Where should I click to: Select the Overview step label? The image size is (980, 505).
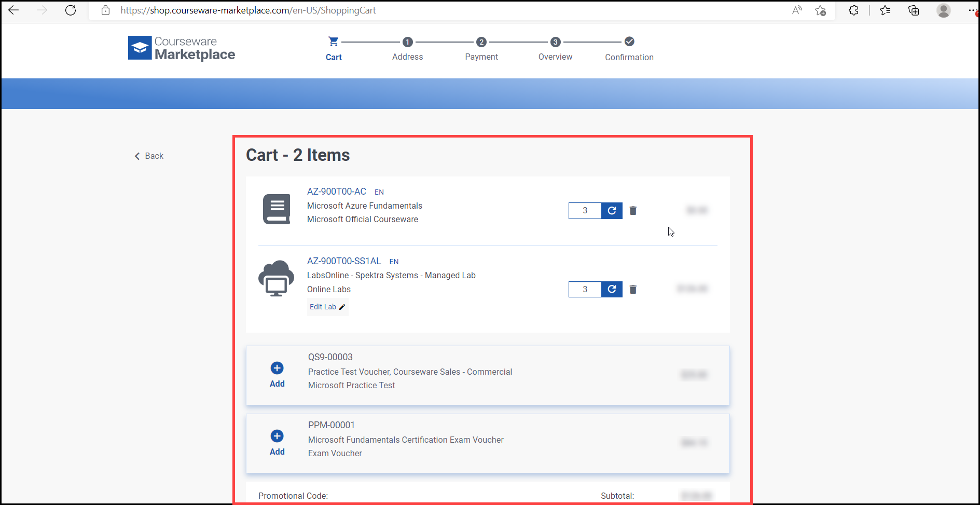click(x=556, y=57)
